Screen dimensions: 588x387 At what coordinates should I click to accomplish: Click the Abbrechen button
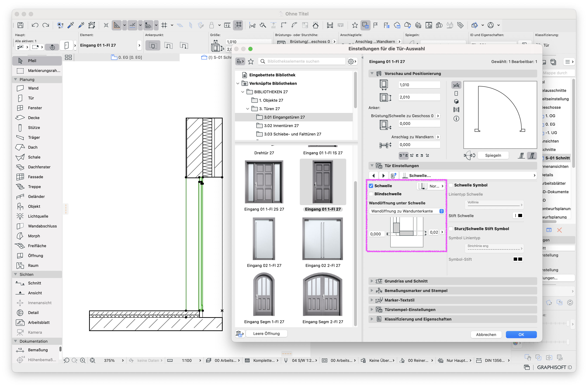[486, 335]
